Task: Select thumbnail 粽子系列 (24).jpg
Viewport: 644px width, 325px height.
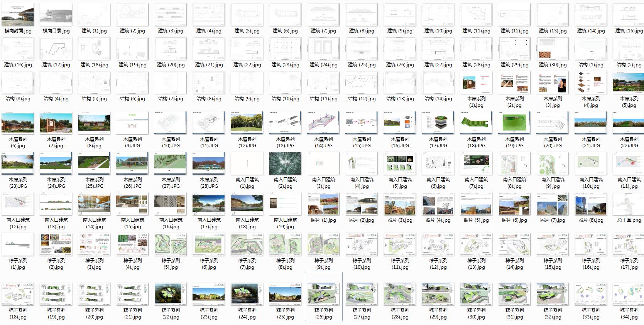Action: (x=247, y=294)
